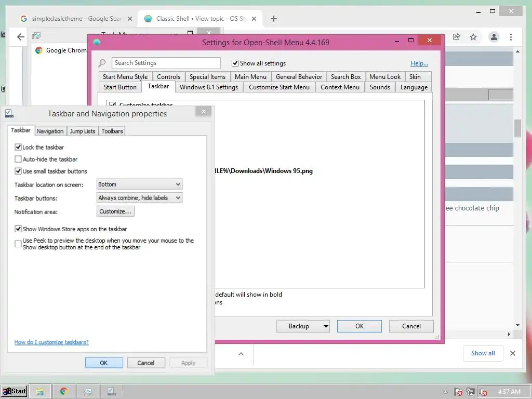Focus the Search Settings input field
532x399 pixels.
166,63
